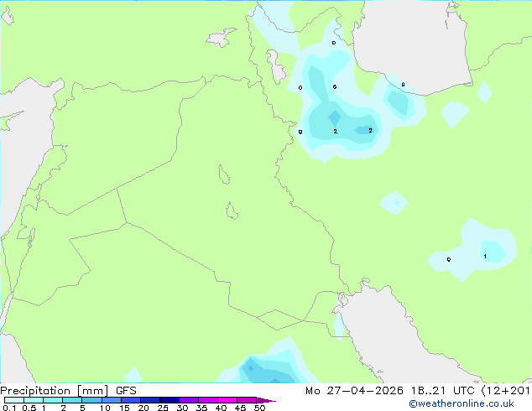This screenshot has width=532, height=411.
Task: Click the above-50 mm legend arrow tip
Action: (x=266, y=400)
